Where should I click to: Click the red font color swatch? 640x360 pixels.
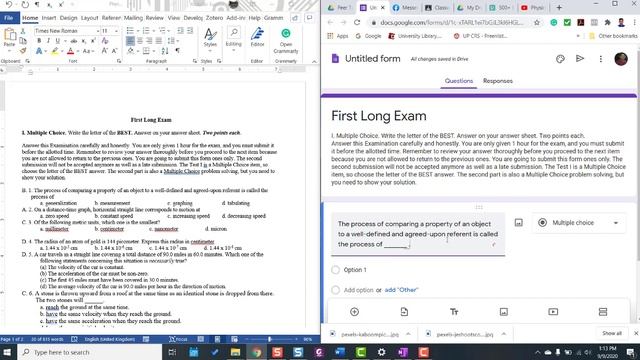click(x=70, y=51)
